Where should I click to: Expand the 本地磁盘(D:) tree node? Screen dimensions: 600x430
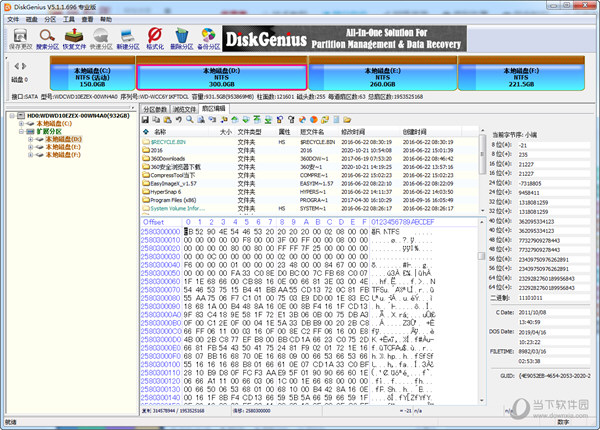click(30, 139)
